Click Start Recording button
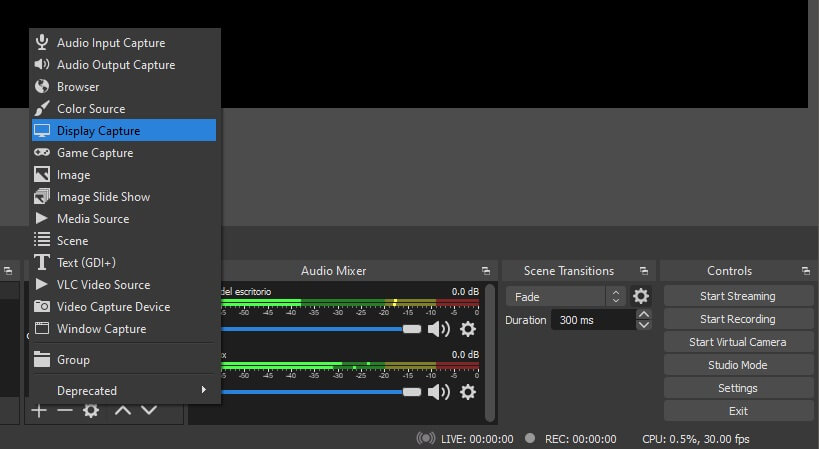819x449 pixels. (x=737, y=319)
